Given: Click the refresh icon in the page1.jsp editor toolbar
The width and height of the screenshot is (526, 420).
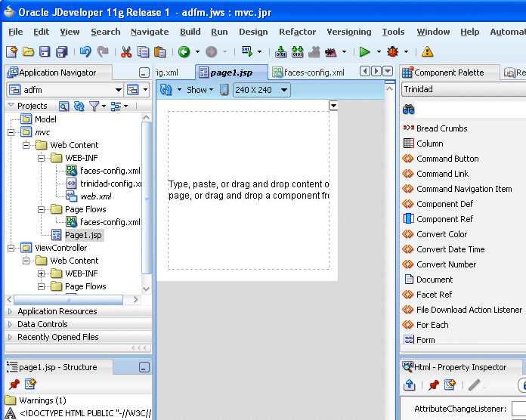Looking at the screenshot, I should coord(166,89).
